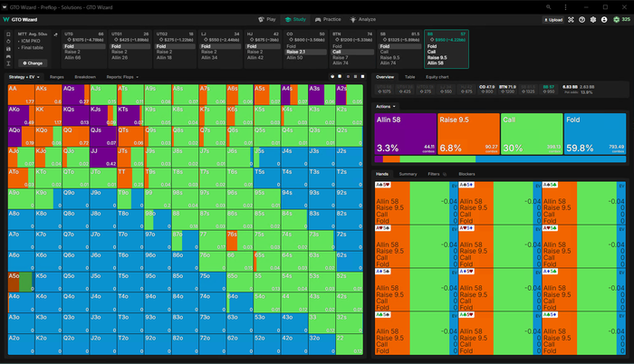634x364 pixels.
Task: Select Raise 2.1 in the CO card
Action: pyautogui.click(x=306, y=53)
